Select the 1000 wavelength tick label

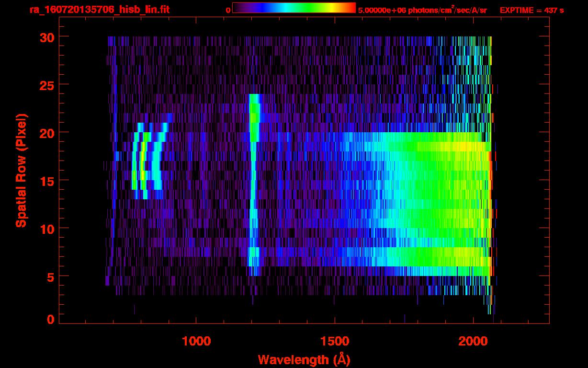pos(196,341)
